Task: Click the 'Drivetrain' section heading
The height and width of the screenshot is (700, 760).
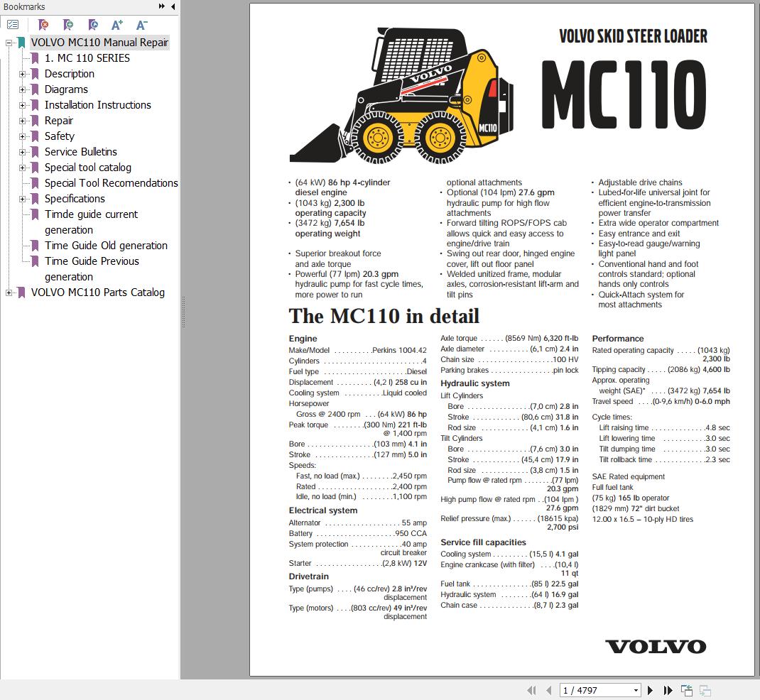Action: [308, 576]
